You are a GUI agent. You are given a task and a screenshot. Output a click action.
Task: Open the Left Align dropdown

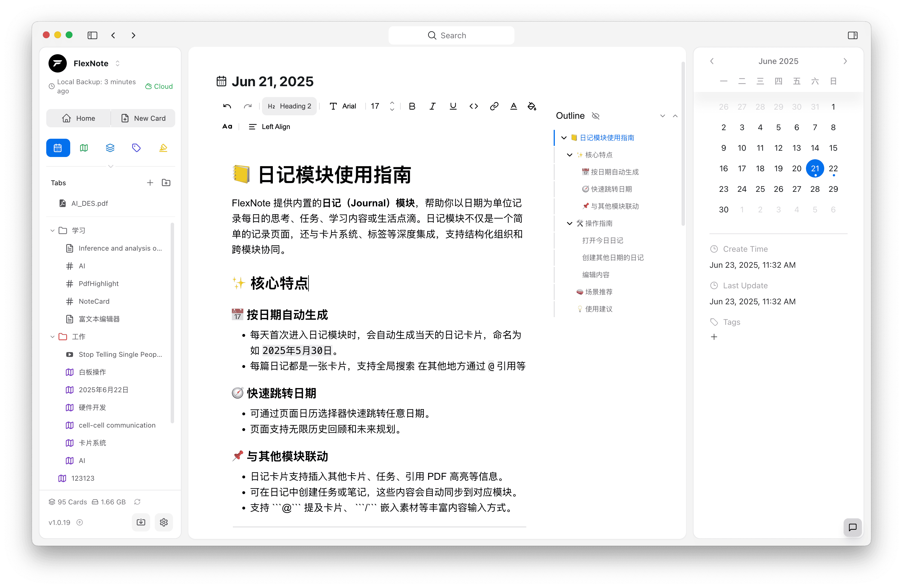(x=269, y=127)
